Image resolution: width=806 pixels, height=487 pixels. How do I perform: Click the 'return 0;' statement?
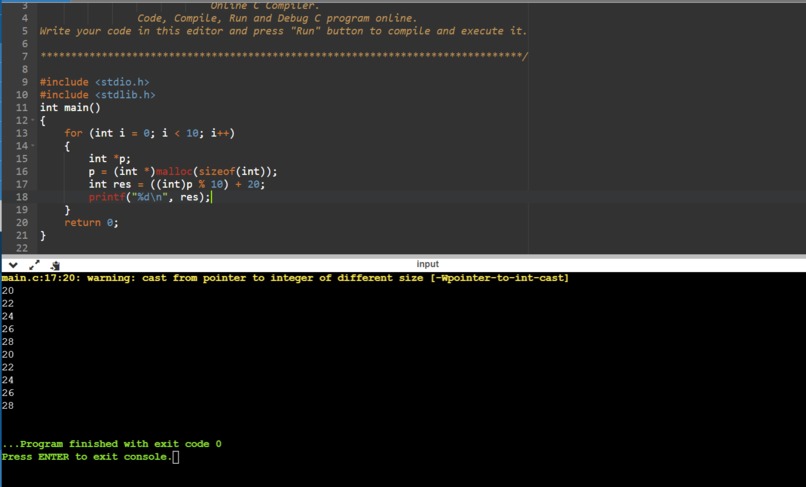tap(91, 223)
